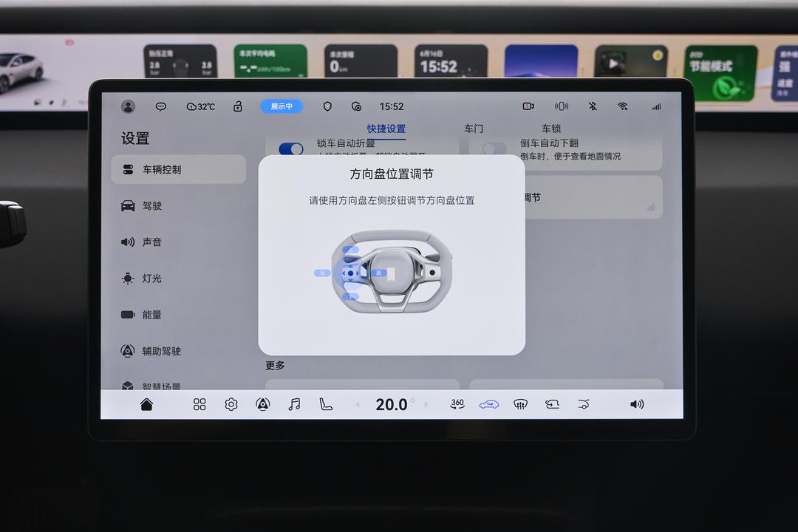Image resolution: width=798 pixels, height=532 pixels.
Task: Open the app grid launcher icon
Action: point(199,404)
